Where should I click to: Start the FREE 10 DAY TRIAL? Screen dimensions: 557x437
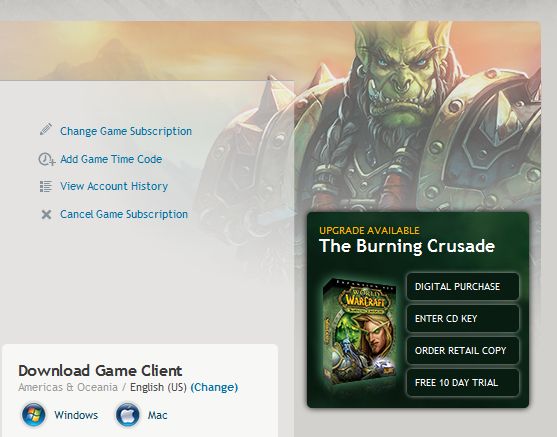click(463, 382)
